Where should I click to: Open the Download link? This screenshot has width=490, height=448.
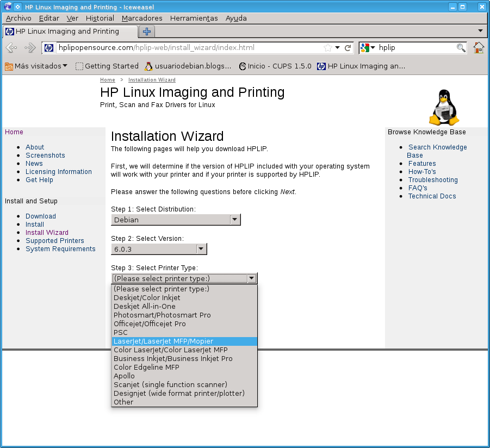(x=41, y=216)
